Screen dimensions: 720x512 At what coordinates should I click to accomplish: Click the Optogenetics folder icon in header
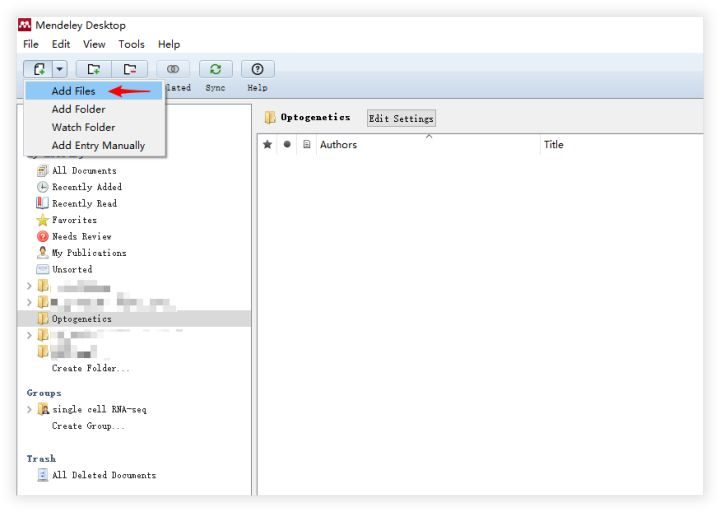pyautogui.click(x=270, y=118)
